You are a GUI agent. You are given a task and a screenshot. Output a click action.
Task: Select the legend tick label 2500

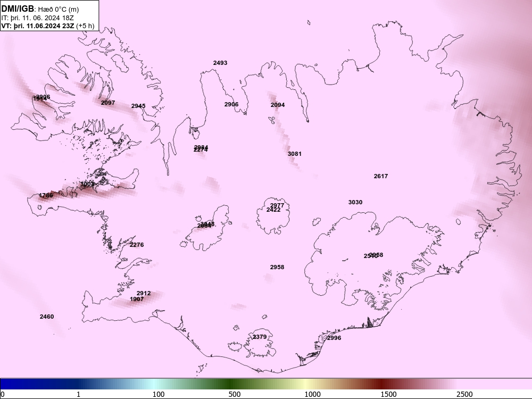[x=464, y=394]
